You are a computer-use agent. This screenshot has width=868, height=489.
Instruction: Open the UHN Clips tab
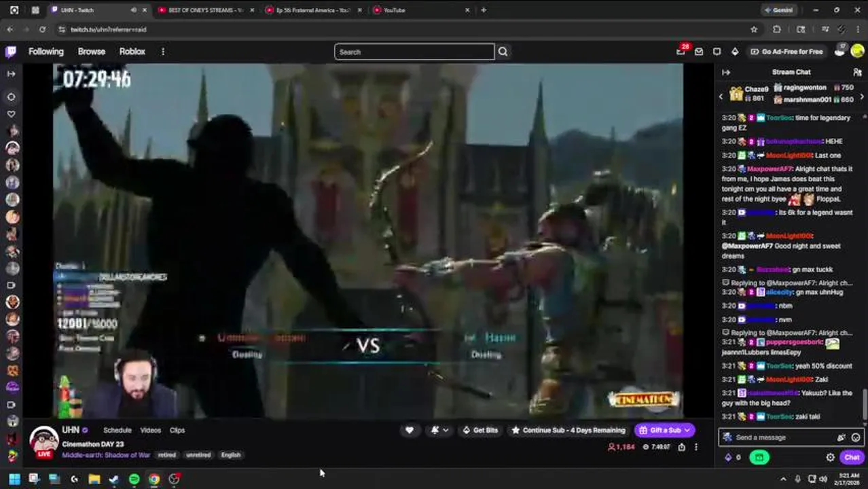177,430
